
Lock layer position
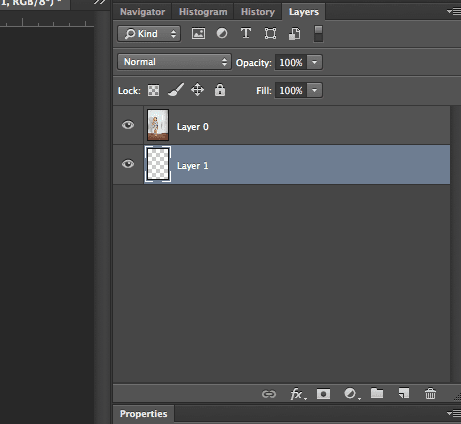point(197,90)
